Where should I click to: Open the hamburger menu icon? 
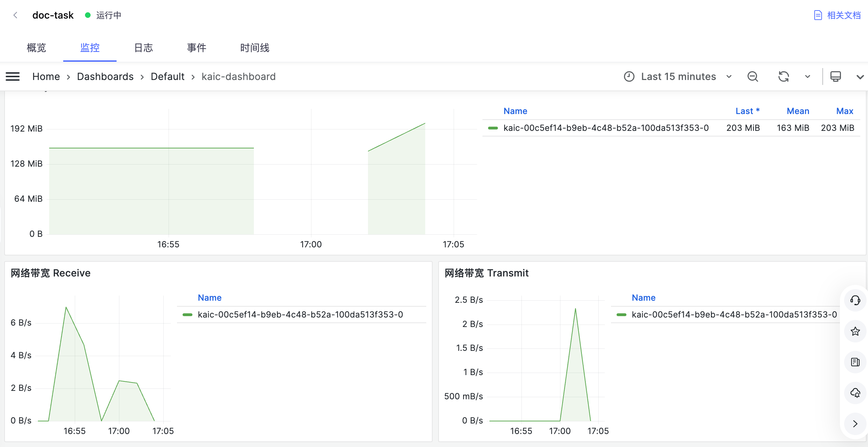[x=13, y=76]
